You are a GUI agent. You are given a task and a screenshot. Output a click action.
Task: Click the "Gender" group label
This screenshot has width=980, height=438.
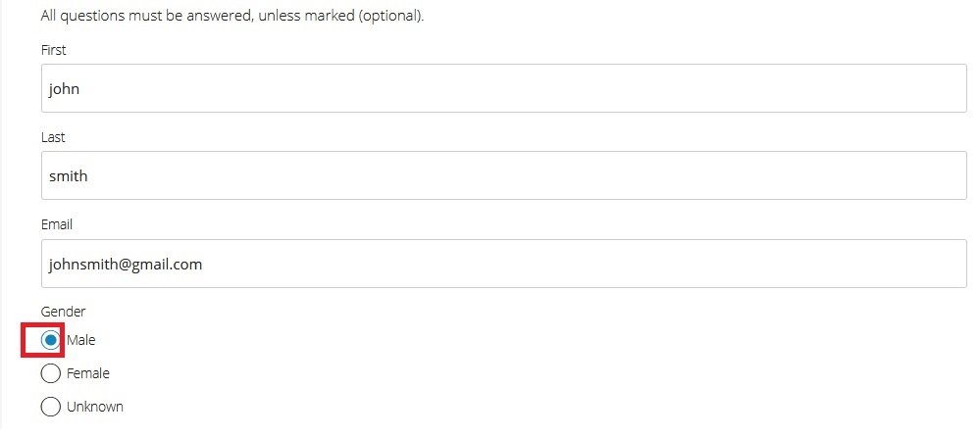click(x=64, y=312)
